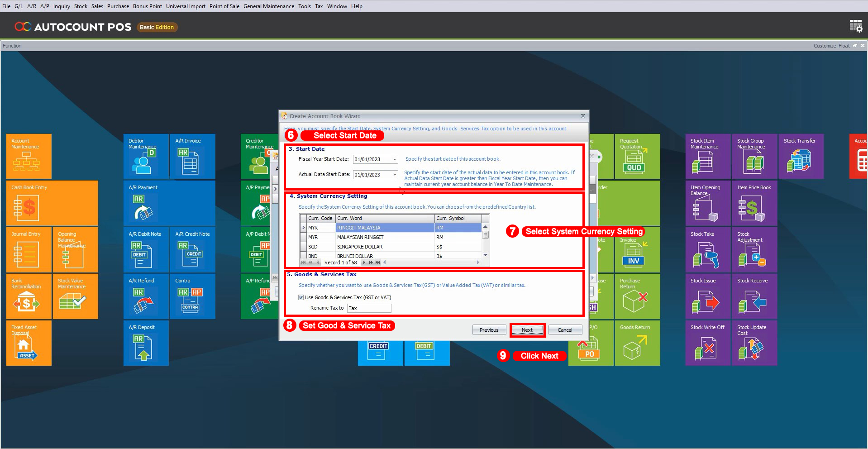Image resolution: width=868 pixels, height=449 pixels.
Task: Open Stock Receive tile
Action: click(755, 296)
